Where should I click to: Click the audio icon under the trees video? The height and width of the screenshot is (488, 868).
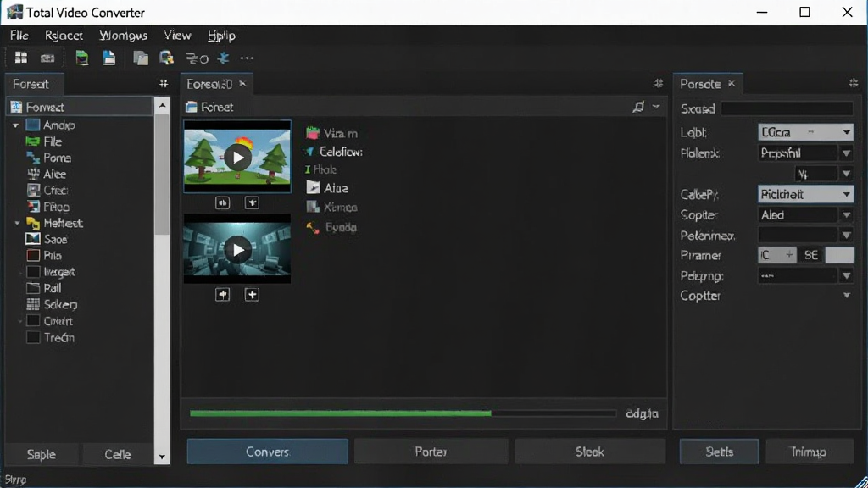[x=223, y=203]
